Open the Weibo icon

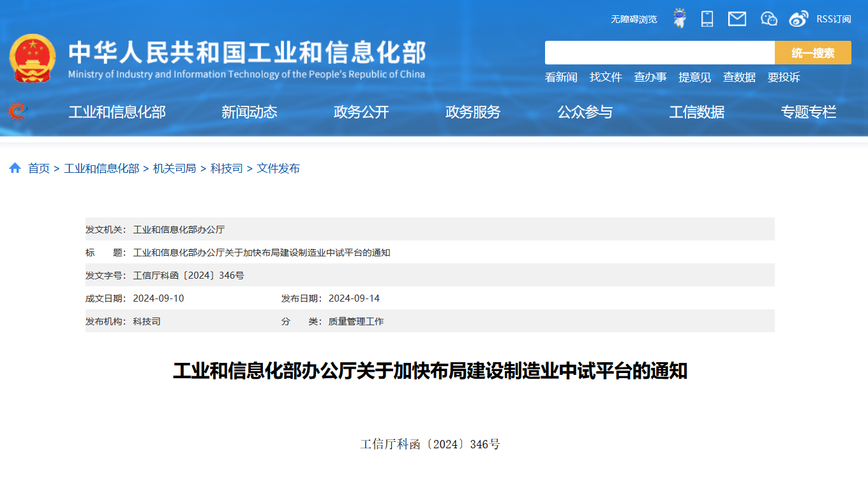[x=798, y=19]
